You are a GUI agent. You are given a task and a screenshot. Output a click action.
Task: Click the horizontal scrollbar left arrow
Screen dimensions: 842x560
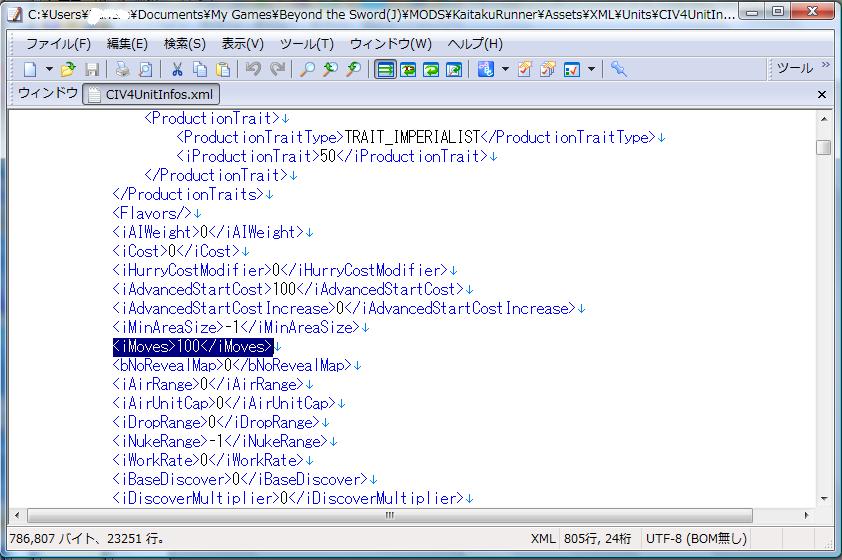17,515
